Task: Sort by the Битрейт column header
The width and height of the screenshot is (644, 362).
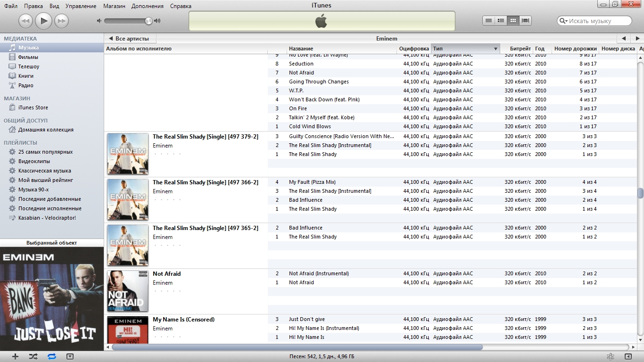Action: 517,49
